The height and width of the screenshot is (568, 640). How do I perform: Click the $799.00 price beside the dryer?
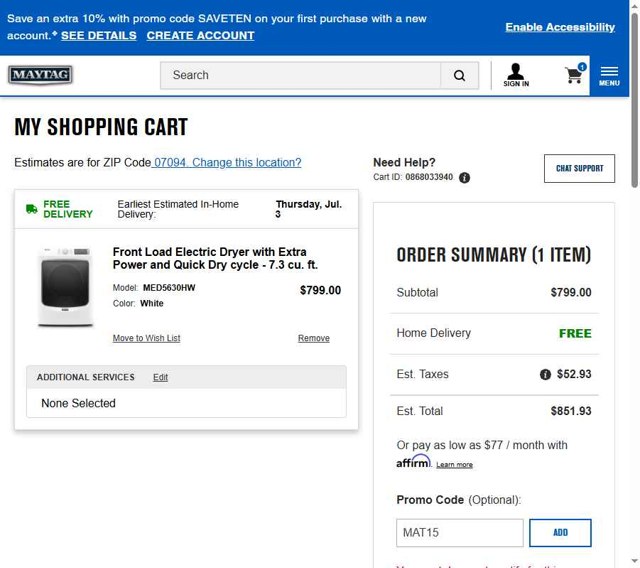click(320, 290)
